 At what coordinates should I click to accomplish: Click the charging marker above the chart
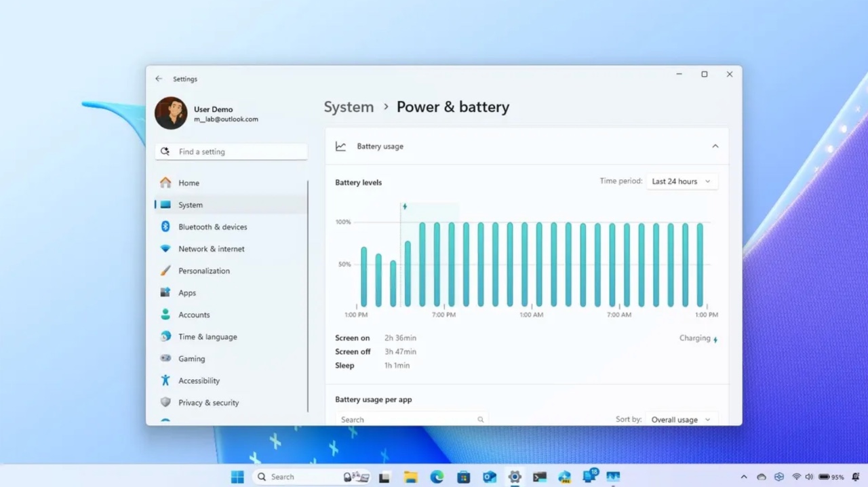pos(405,207)
